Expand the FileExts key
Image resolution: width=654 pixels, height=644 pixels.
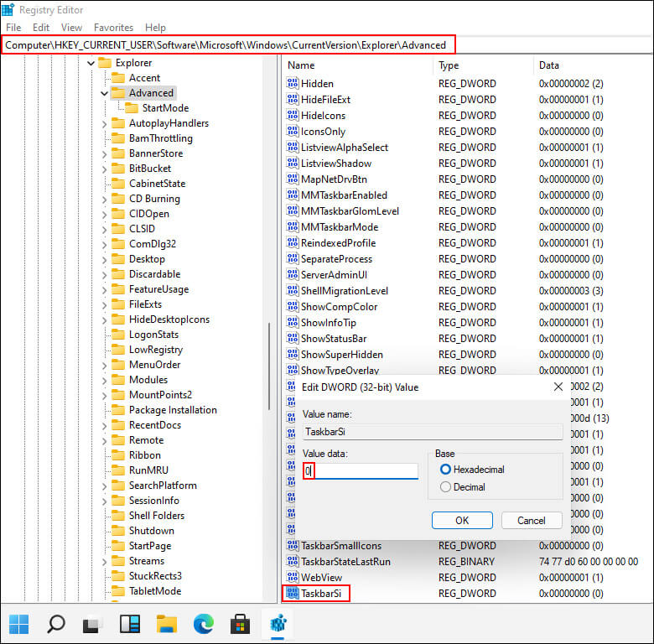click(104, 305)
